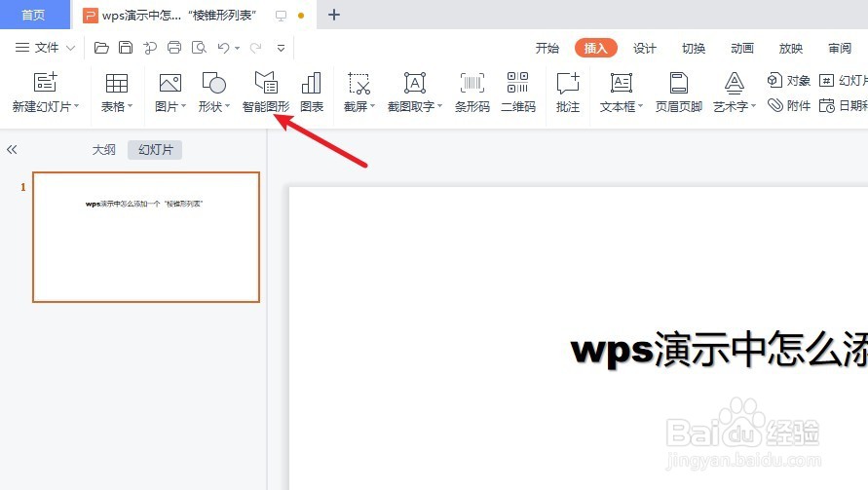Open the Slide Show (放映) tab

pyautogui.click(x=790, y=48)
